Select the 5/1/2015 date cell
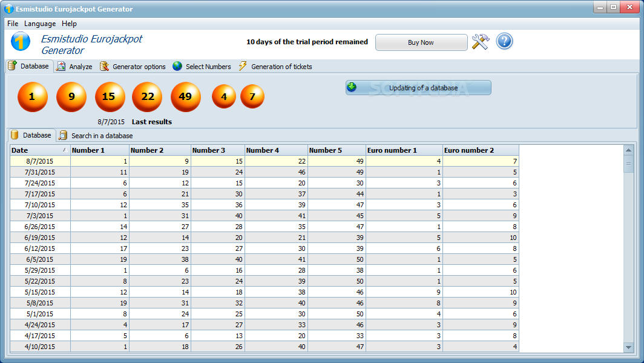Viewport: 644px width, 363px height. point(40,314)
